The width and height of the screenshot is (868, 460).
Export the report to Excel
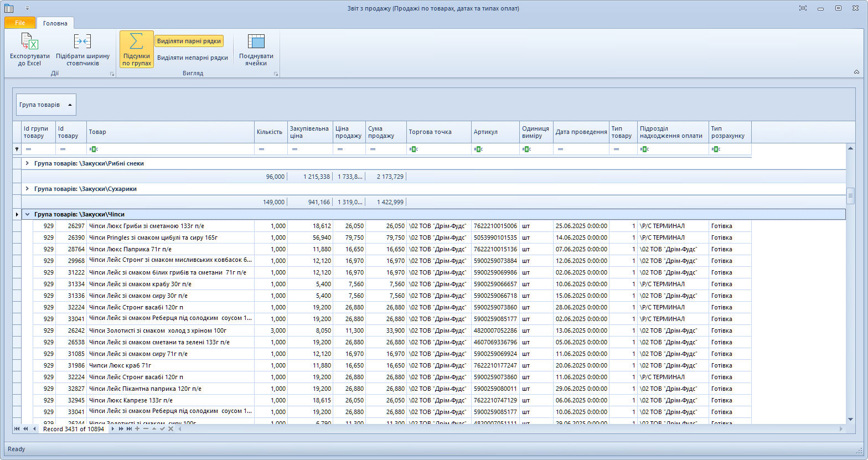point(29,50)
